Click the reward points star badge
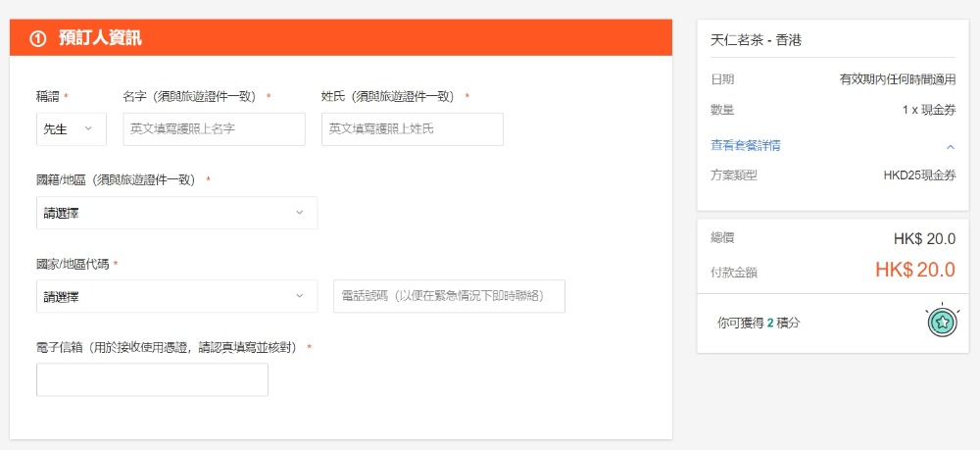Viewport: 980px width, 450px height. (942, 322)
